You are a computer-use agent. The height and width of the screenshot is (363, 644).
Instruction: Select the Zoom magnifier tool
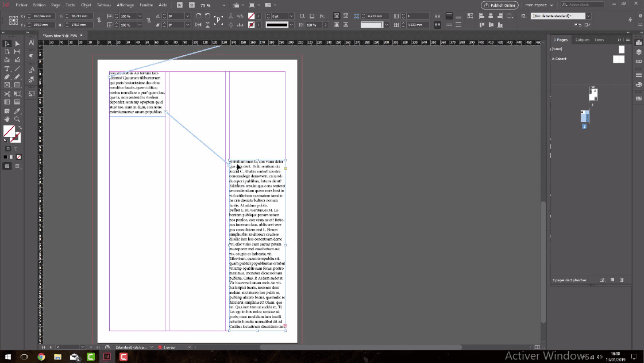17,120
